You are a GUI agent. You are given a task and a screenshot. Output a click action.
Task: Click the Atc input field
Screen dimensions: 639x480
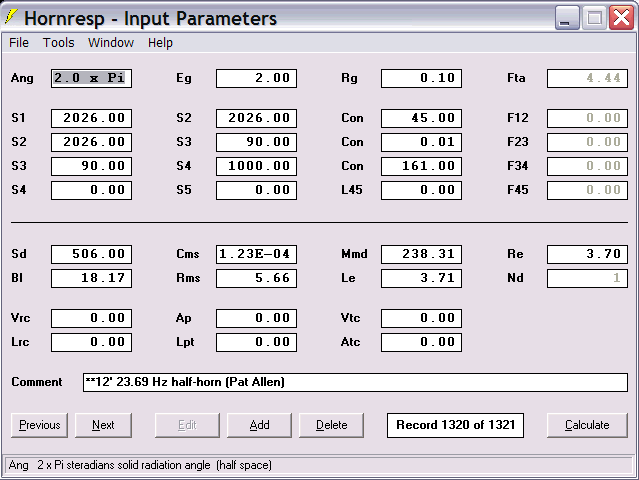click(421, 342)
